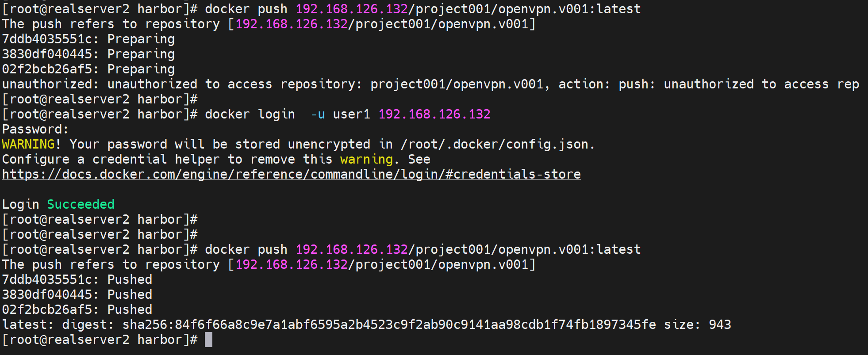Open the docs.docker.com credentials-store link
The height and width of the screenshot is (355, 868).
tap(291, 174)
